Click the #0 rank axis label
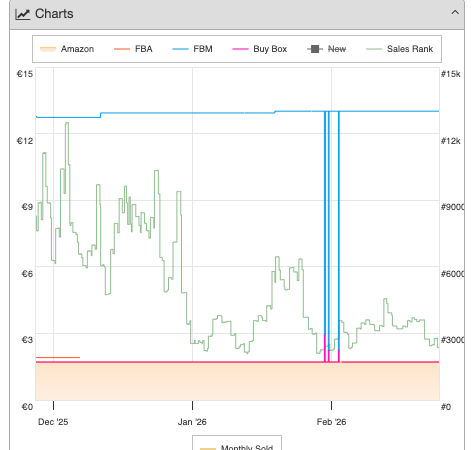 446,407
